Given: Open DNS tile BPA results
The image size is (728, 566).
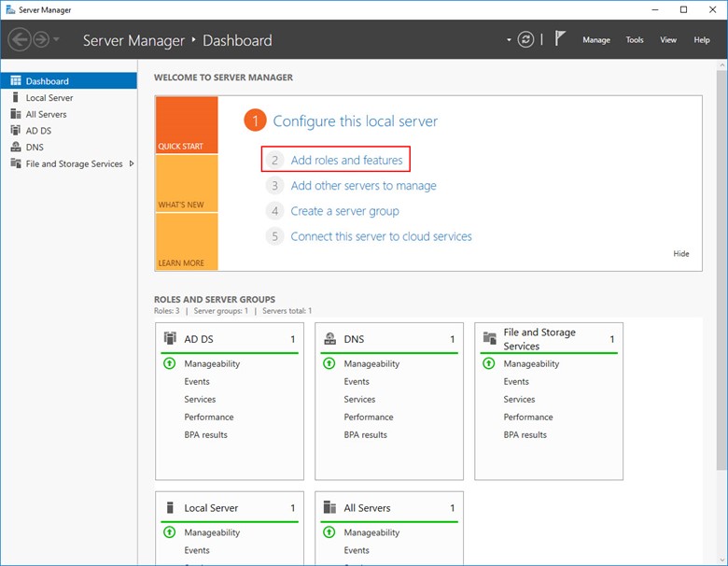Looking at the screenshot, I should pos(365,435).
